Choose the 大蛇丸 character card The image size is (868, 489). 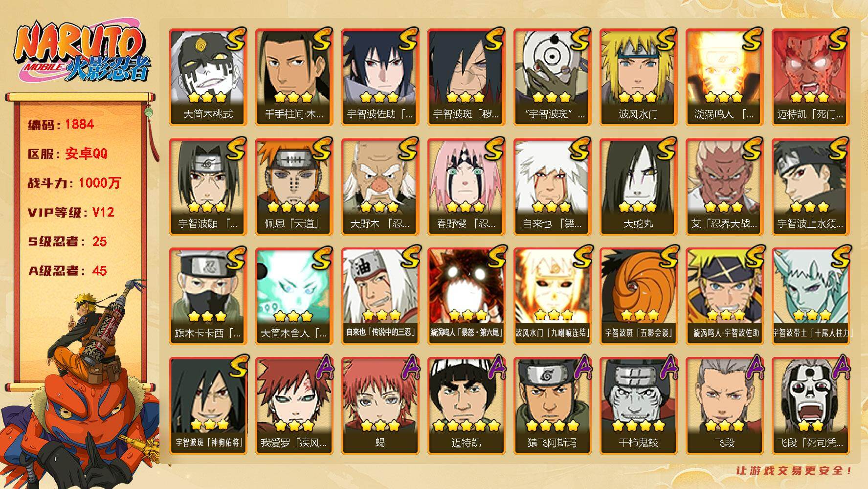pyautogui.click(x=638, y=187)
